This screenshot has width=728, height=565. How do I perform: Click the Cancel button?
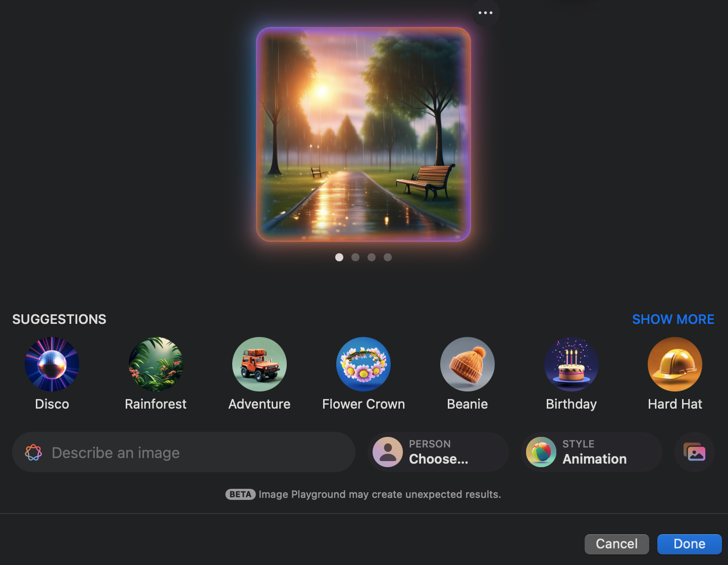[616, 544]
